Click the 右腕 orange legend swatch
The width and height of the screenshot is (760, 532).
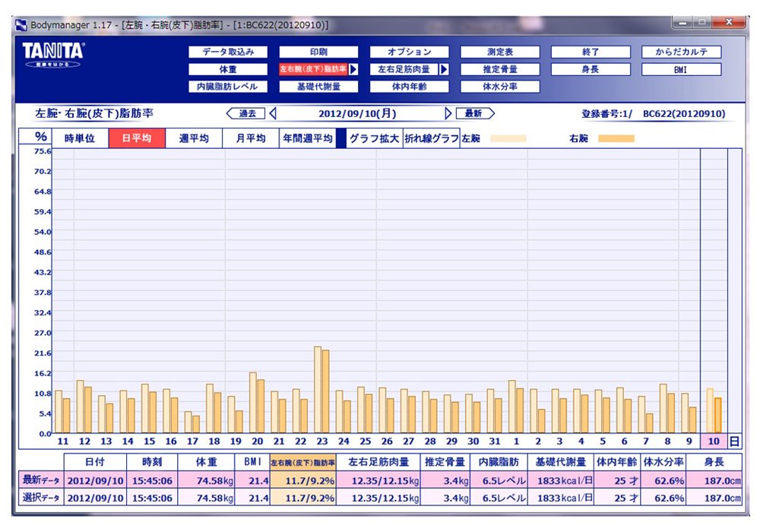616,139
